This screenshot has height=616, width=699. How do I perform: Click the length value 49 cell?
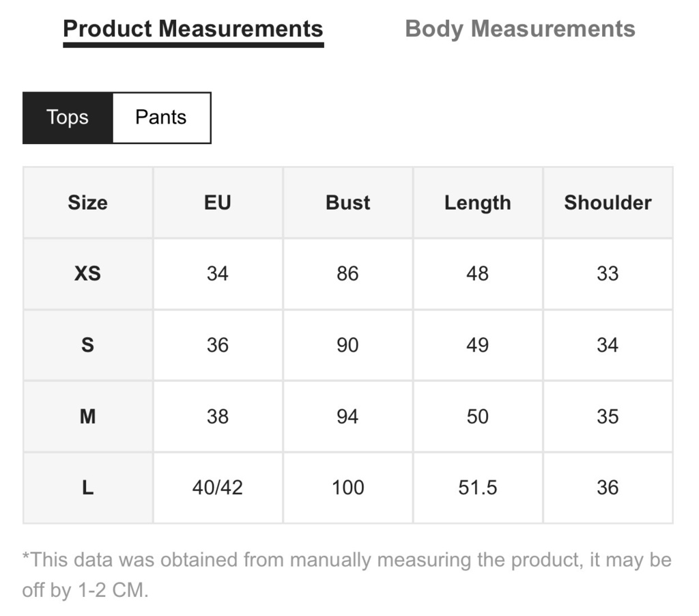point(477,345)
